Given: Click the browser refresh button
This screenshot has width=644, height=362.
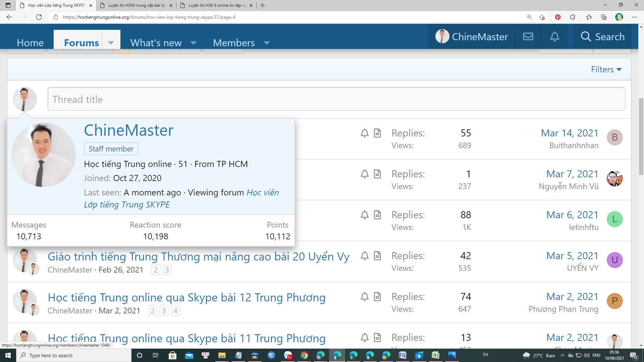Looking at the screenshot, I should 39,17.
